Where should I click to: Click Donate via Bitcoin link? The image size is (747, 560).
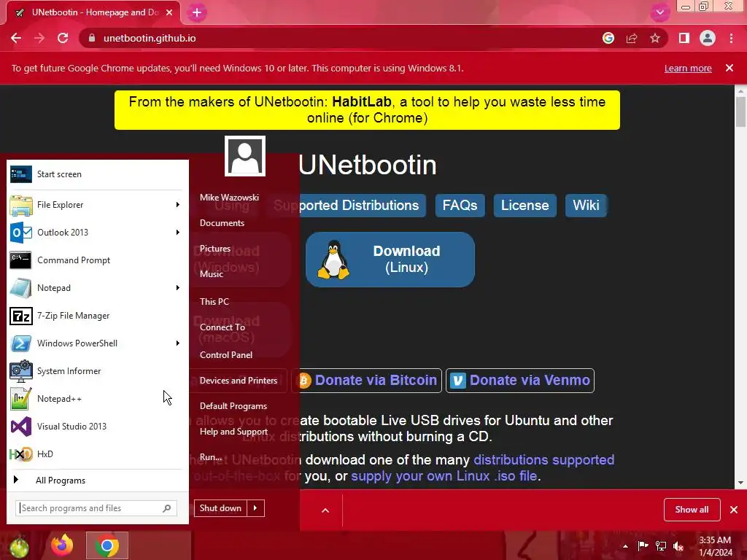tap(368, 381)
